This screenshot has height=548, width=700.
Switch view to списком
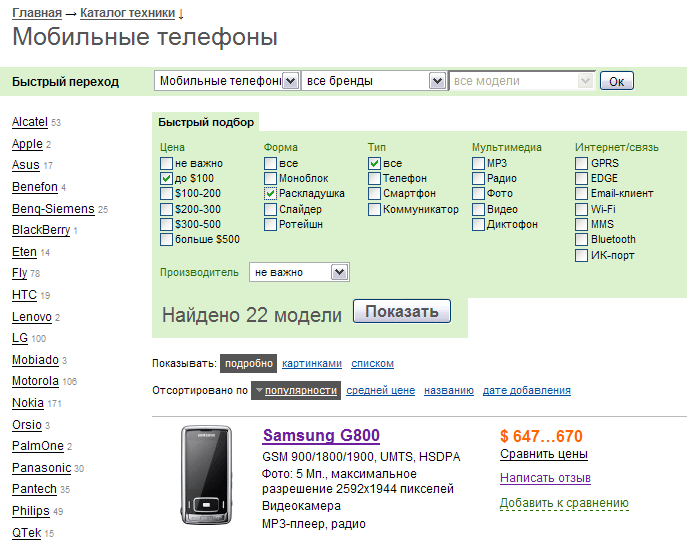coord(373,364)
